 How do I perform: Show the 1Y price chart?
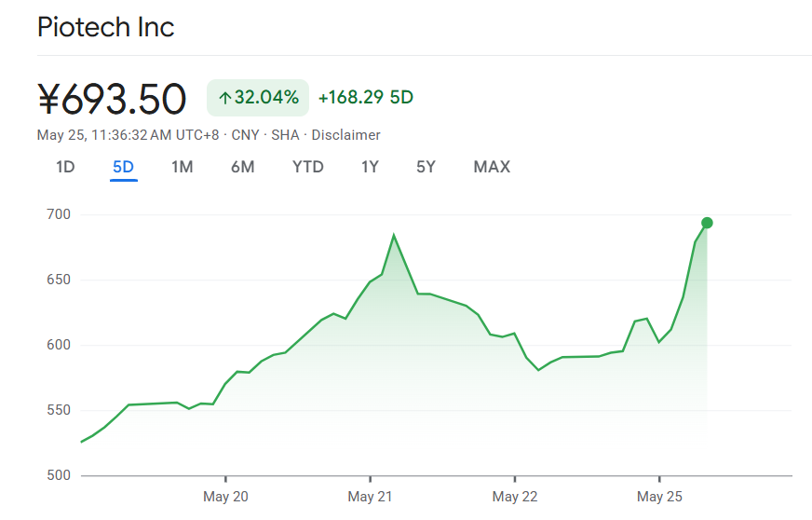tap(370, 167)
